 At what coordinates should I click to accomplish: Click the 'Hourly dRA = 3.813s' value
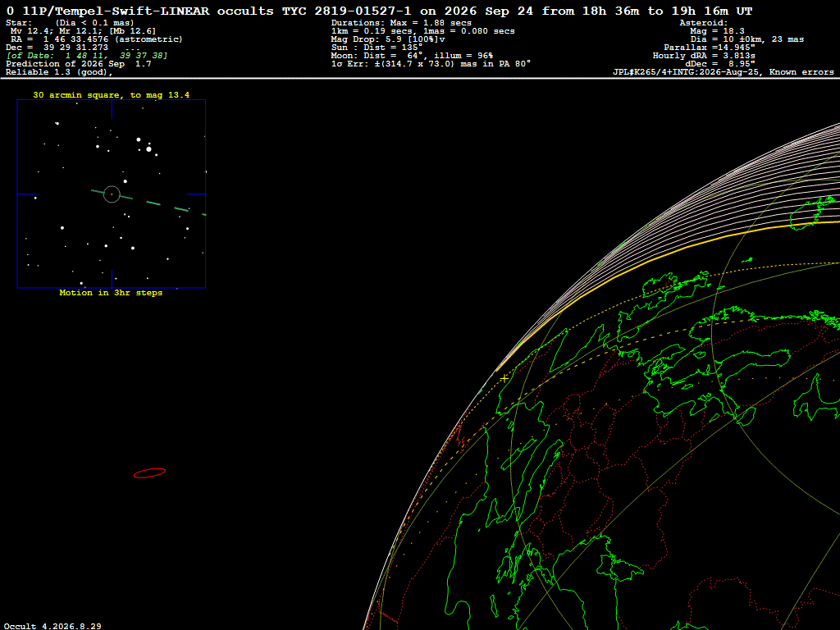click(x=704, y=55)
